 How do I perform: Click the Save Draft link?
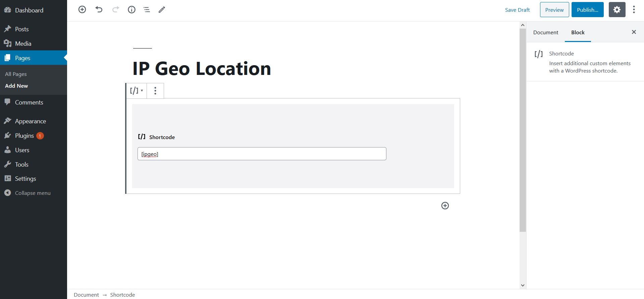tap(517, 10)
